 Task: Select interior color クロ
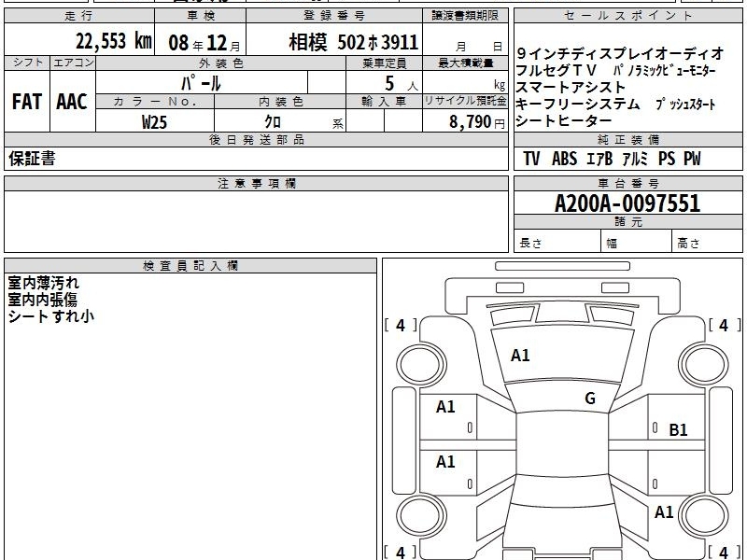tap(273, 121)
